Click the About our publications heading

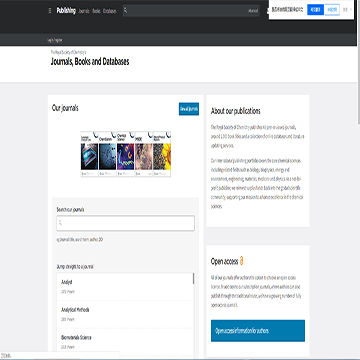[x=236, y=111]
